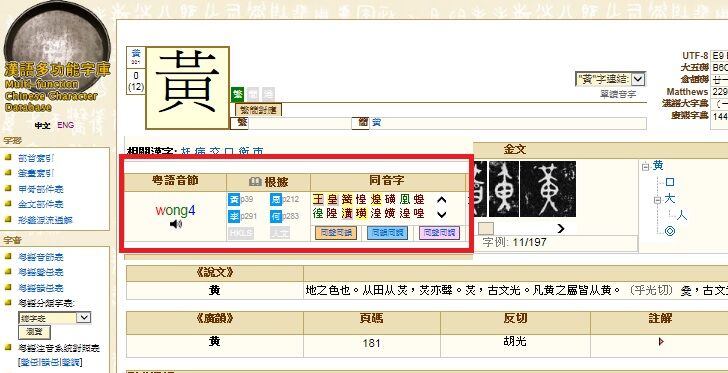Collapse the 黃 component tree root
This screenshot has width=728, height=373.
(645, 167)
